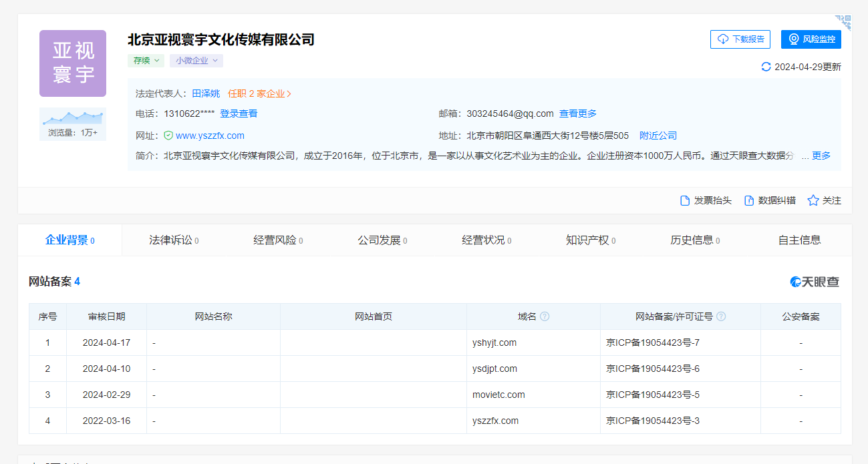This screenshot has width=868, height=464.
Task: Switch to the 企业背景 tab
Action: pyautogui.click(x=70, y=240)
